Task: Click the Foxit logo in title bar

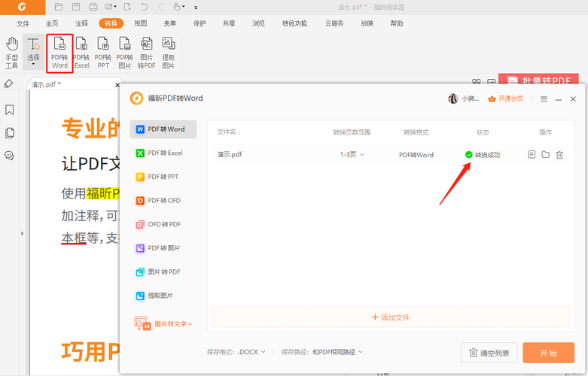Action: point(22,7)
